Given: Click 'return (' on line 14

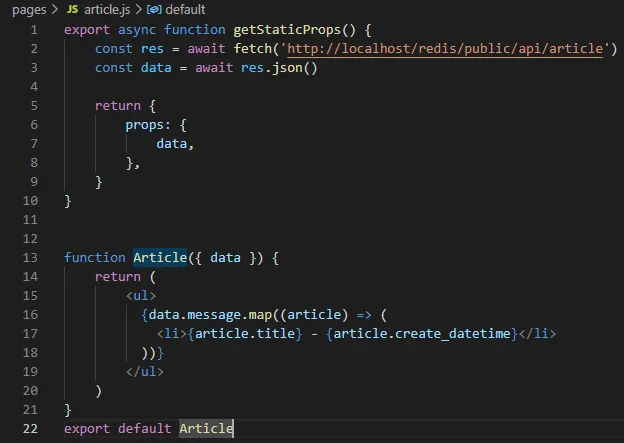Looking at the screenshot, I should click(125, 277).
